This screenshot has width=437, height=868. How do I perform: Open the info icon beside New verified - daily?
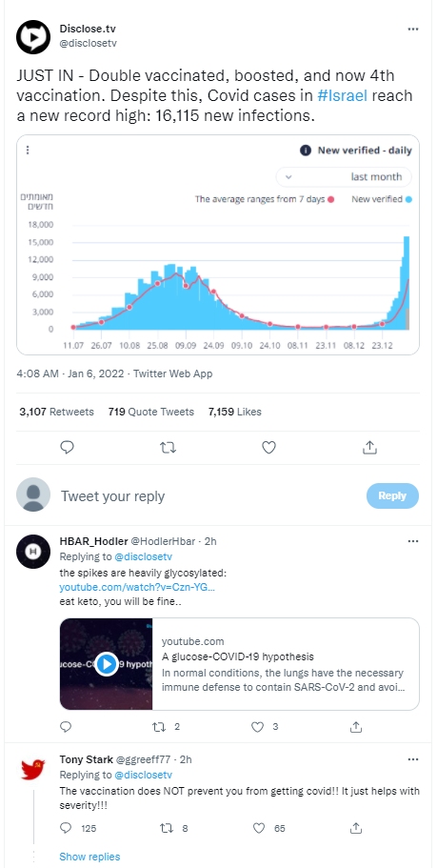(x=305, y=151)
